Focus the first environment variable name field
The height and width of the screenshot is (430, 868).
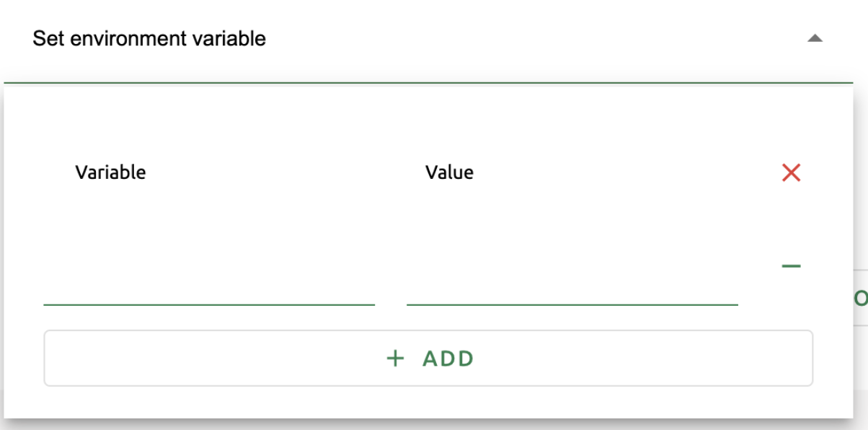[209, 296]
